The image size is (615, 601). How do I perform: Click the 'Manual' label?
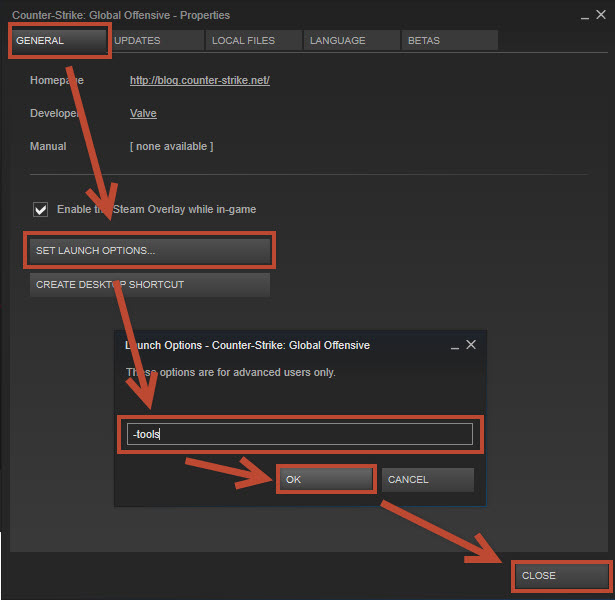coord(48,146)
